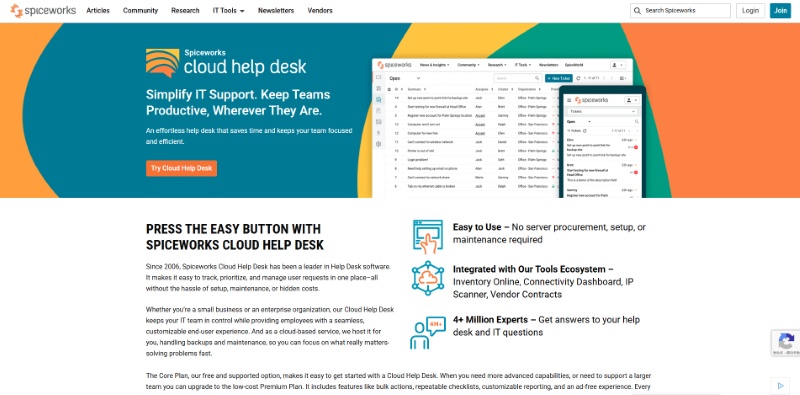Go to Vendors page

pos(320,10)
